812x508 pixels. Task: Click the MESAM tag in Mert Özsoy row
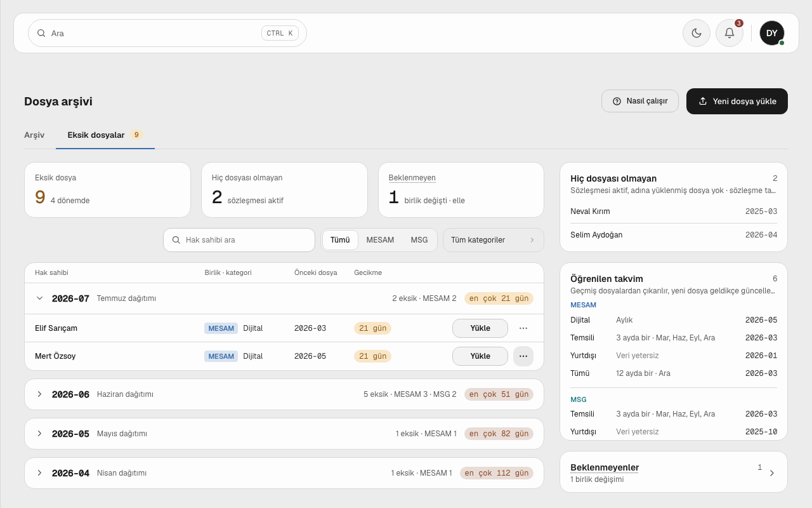221,356
